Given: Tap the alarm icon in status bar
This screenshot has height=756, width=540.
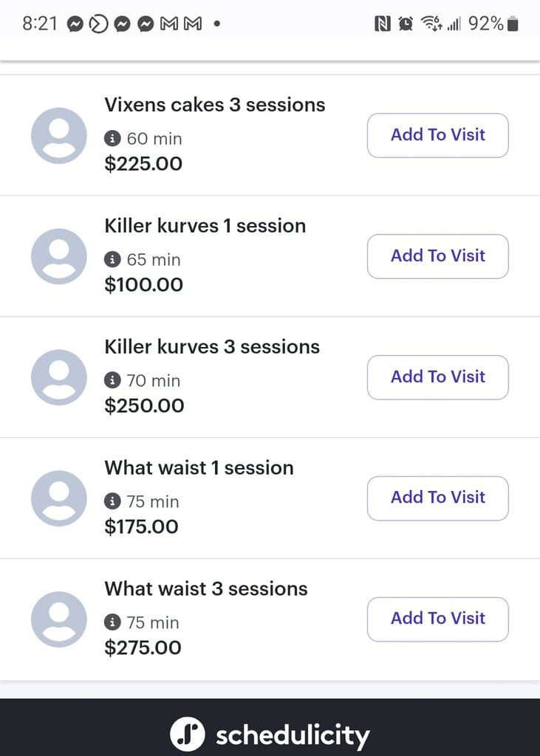Looking at the screenshot, I should [x=406, y=24].
